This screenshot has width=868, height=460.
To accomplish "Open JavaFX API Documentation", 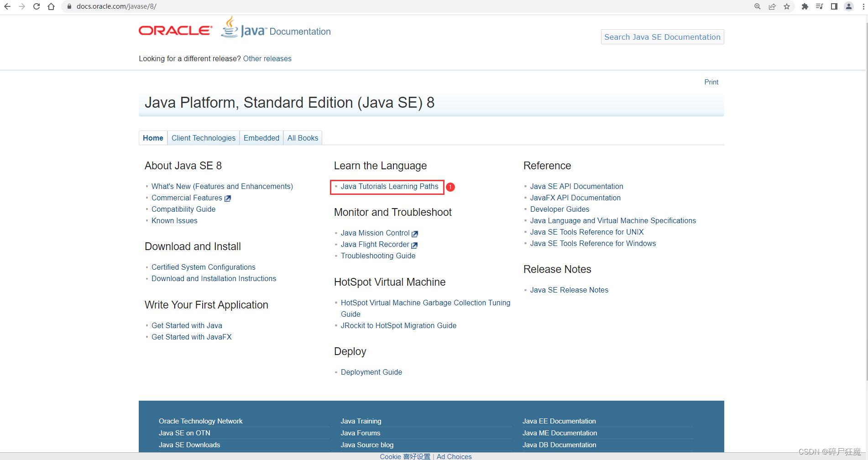I will coord(575,198).
